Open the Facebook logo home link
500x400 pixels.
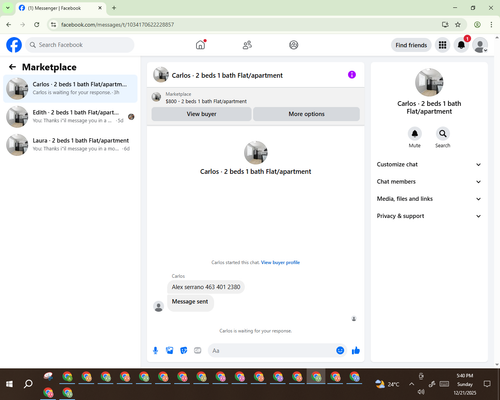point(14,45)
